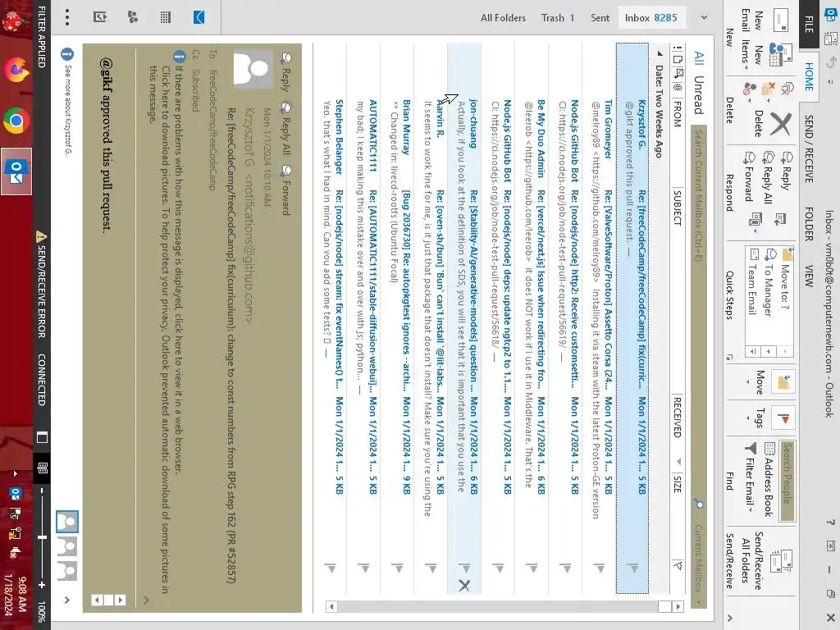Delete the jon-chuang message with its X
The width and height of the screenshot is (840, 630).
pos(464,586)
